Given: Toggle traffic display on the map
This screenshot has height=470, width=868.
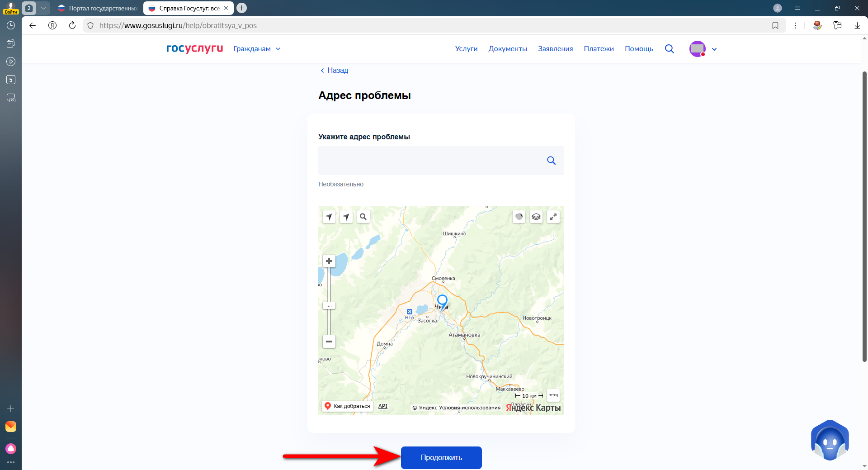Looking at the screenshot, I should tap(519, 217).
